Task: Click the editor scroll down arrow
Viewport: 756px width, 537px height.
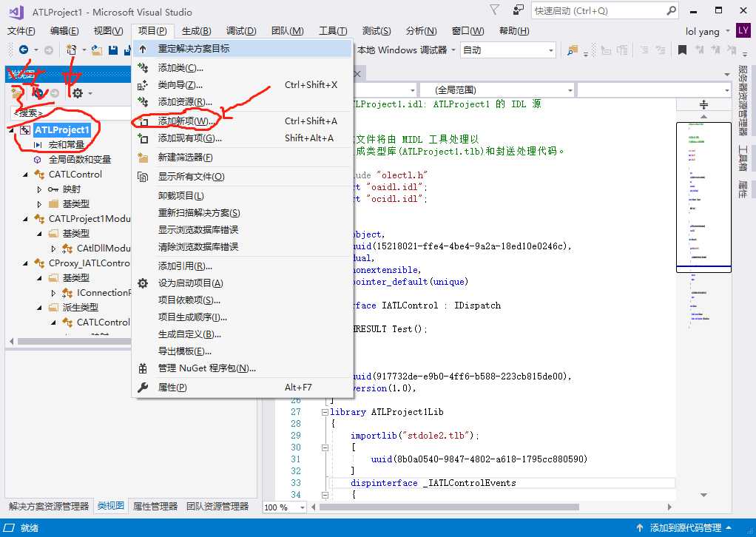Action: [704, 495]
